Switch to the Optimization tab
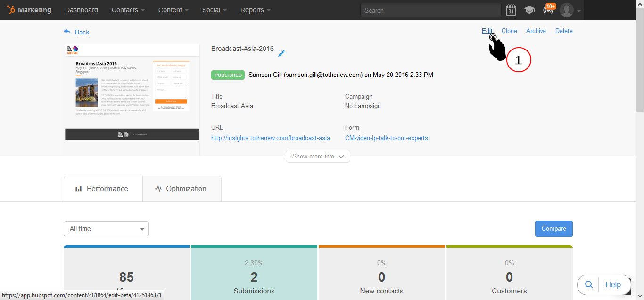This screenshot has height=300, width=644. 182,189
